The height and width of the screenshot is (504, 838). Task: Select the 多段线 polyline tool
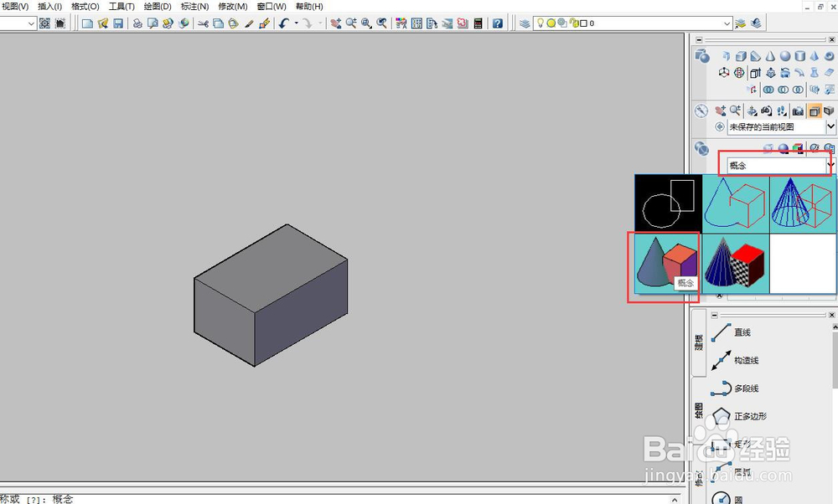(735, 388)
